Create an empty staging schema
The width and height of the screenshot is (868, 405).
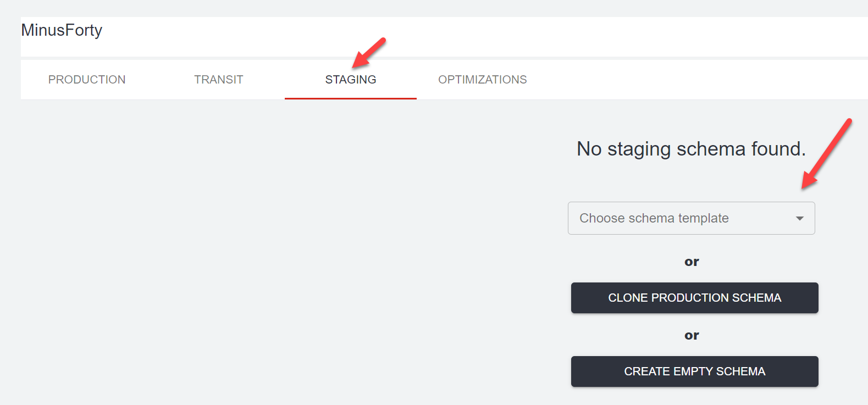click(x=694, y=371)
